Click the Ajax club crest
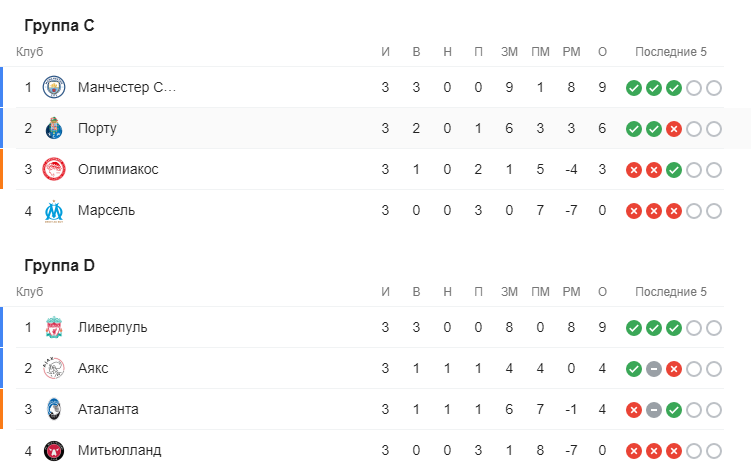The image size is (751, 476). tap(54, 369)
